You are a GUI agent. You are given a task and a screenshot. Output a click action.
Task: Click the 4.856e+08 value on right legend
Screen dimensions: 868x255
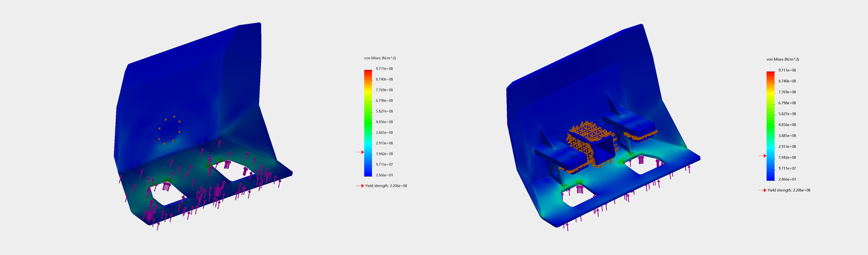point(787,124)
